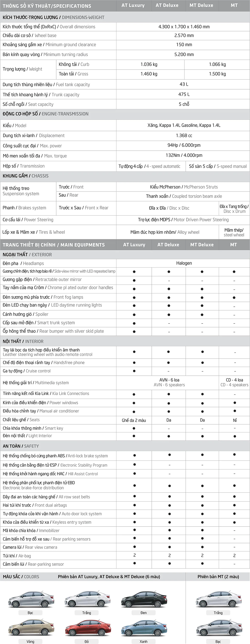The height and width of the screenshot is (644, 250).
Task: Click the Nội Thất / Interior heading
Action: [23, 341]
